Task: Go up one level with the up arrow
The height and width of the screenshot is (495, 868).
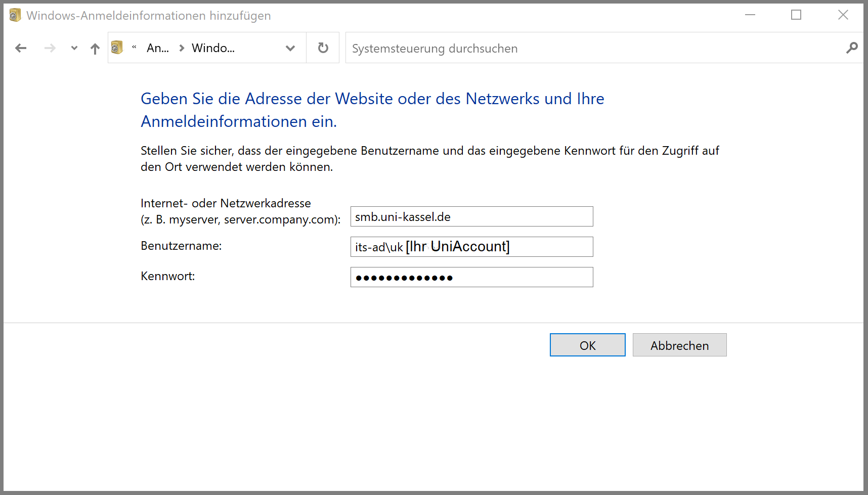Action: pos(95,49)
